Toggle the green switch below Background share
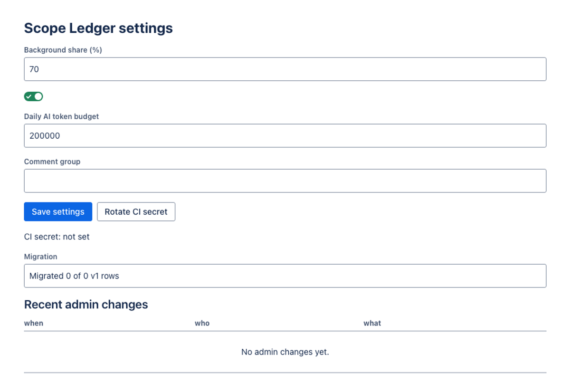The width and height of the screenshot is (570, 392). pos(34,96)
